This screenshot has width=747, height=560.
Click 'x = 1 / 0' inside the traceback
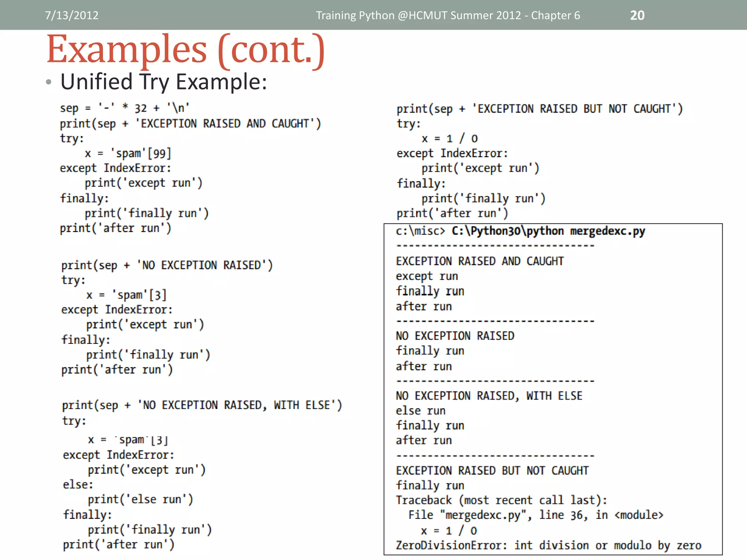click(x=449, y=530)
